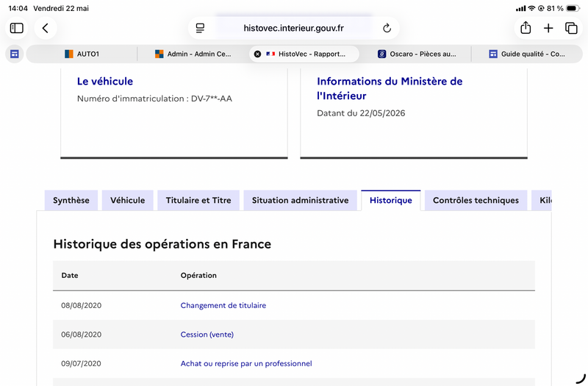Go back with the back arrow
The image size is (588, 386).
pyautogui.click(x=46, y=28)
